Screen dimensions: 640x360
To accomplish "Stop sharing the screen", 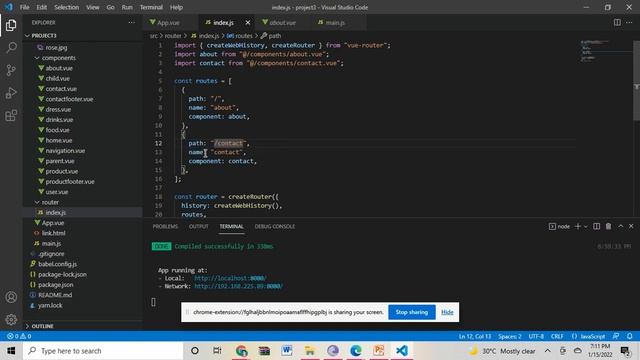I will (x=411, y=312).
